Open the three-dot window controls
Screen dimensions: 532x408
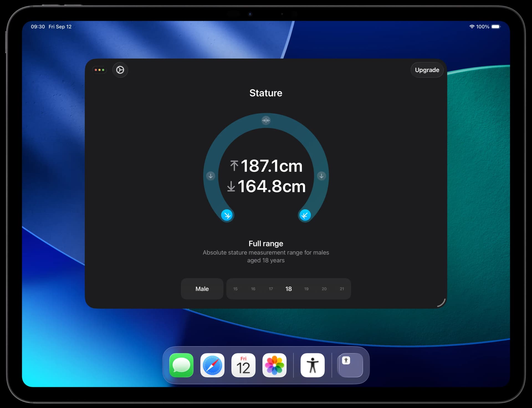pyautogui.click(x=99, y=70)
